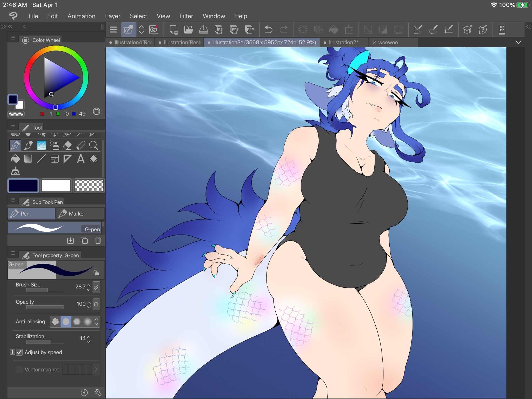
Task: Toggle the G-pen property lock icon
Action: [x=96, y=273]
